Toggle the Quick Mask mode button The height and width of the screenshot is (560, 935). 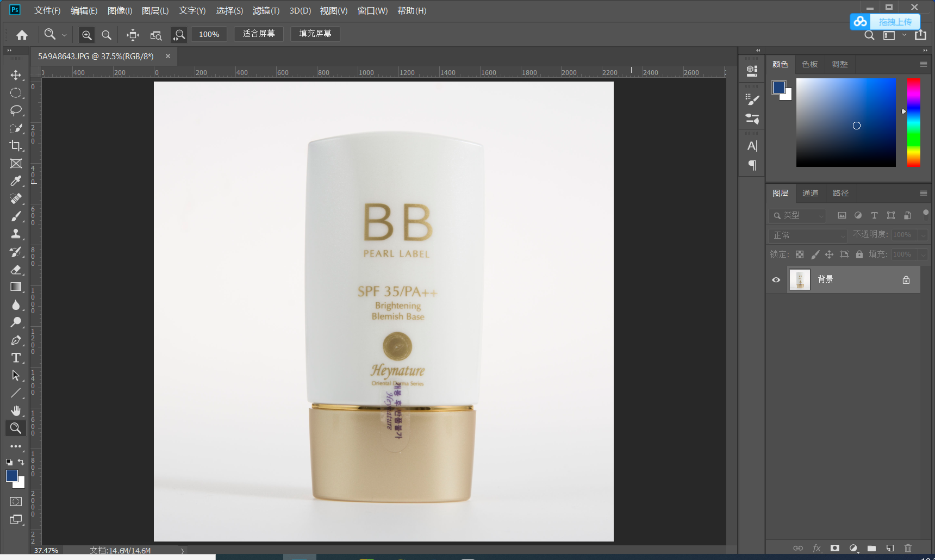[x=16, y=501]
